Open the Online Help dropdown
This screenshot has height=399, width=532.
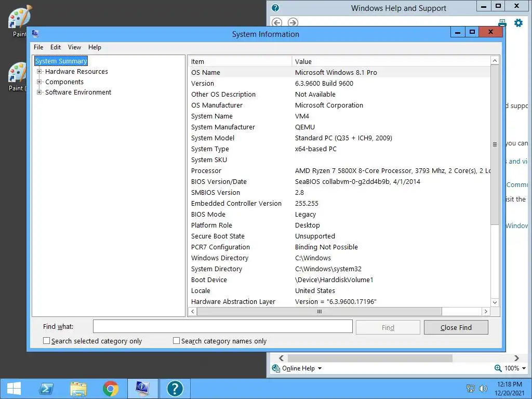[302, 368]
